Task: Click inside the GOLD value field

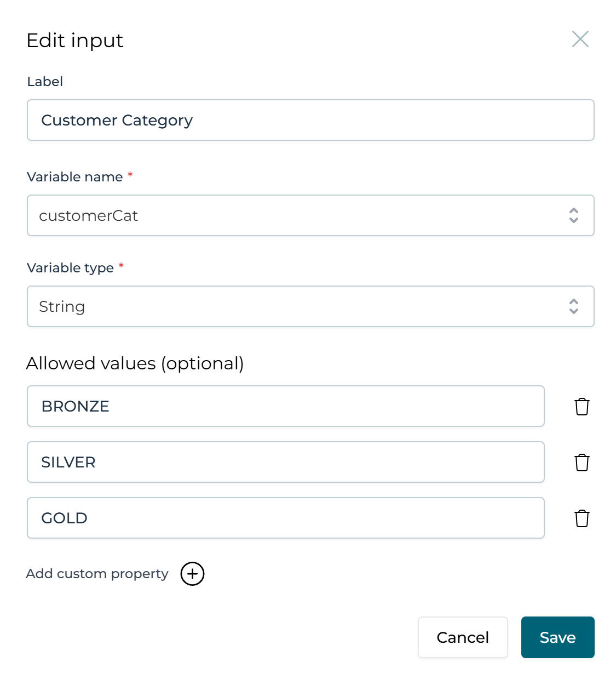Action: point(285,518)
